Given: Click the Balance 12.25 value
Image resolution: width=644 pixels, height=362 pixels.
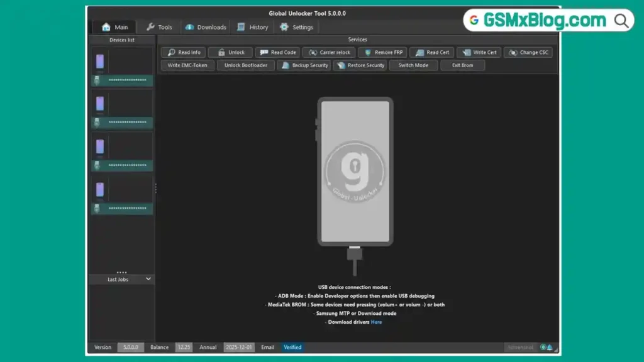Looking at the screenshot, I should 184,347.
